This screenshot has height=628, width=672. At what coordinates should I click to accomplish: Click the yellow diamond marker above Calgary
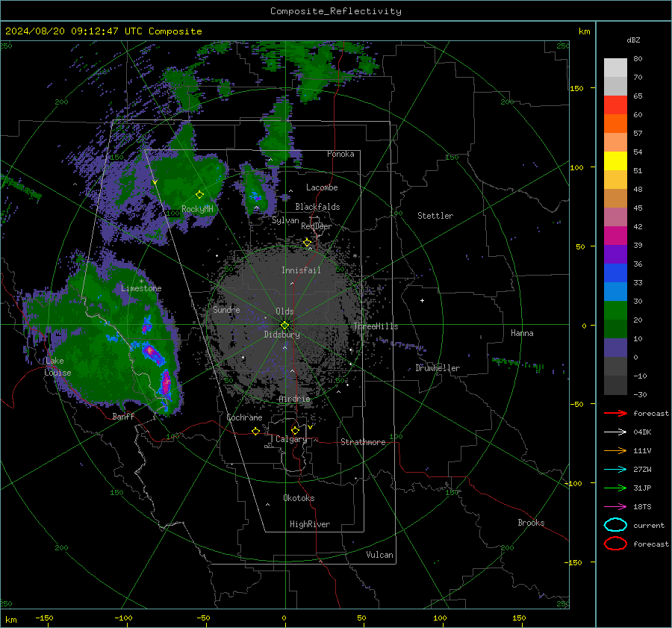[x=295, y=430]
